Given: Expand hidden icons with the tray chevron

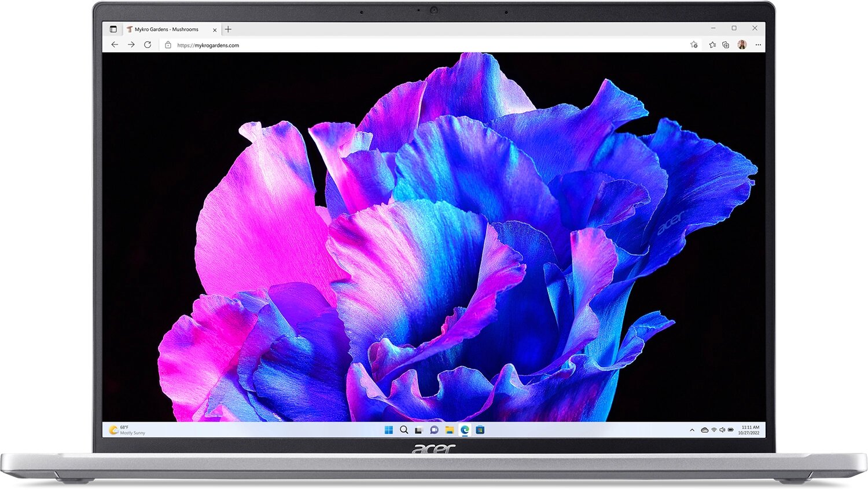Looking at the screenshot, I should coord(692,430).
